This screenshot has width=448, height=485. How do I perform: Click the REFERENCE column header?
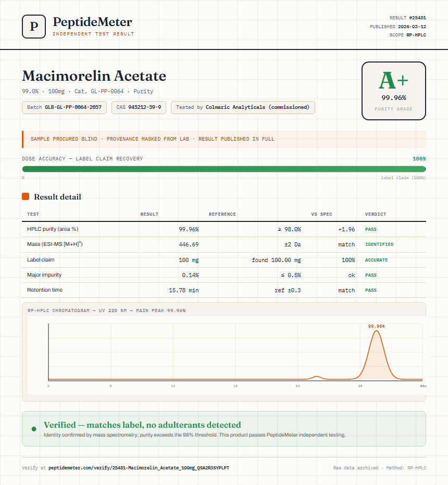(x=222, y=214)
